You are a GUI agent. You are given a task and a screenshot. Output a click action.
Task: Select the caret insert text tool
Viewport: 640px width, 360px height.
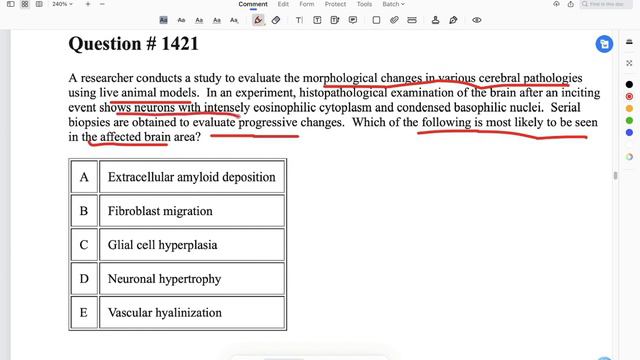tap(234, 20)
